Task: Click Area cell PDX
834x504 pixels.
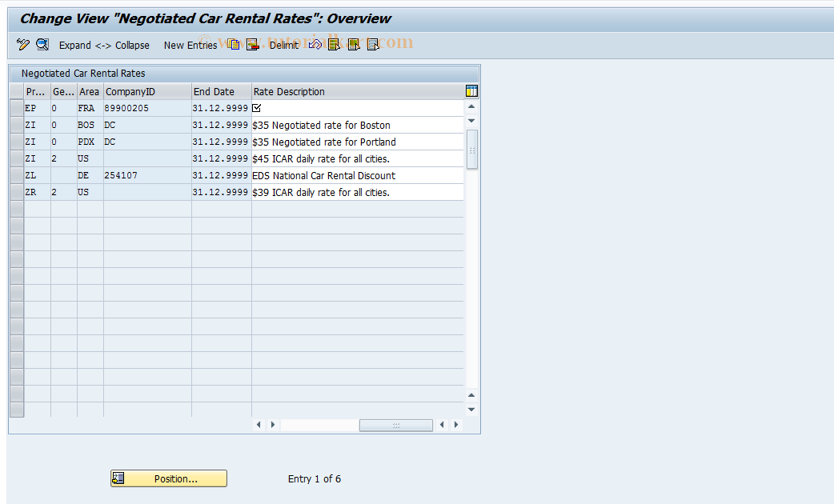Action: (90, 142)
